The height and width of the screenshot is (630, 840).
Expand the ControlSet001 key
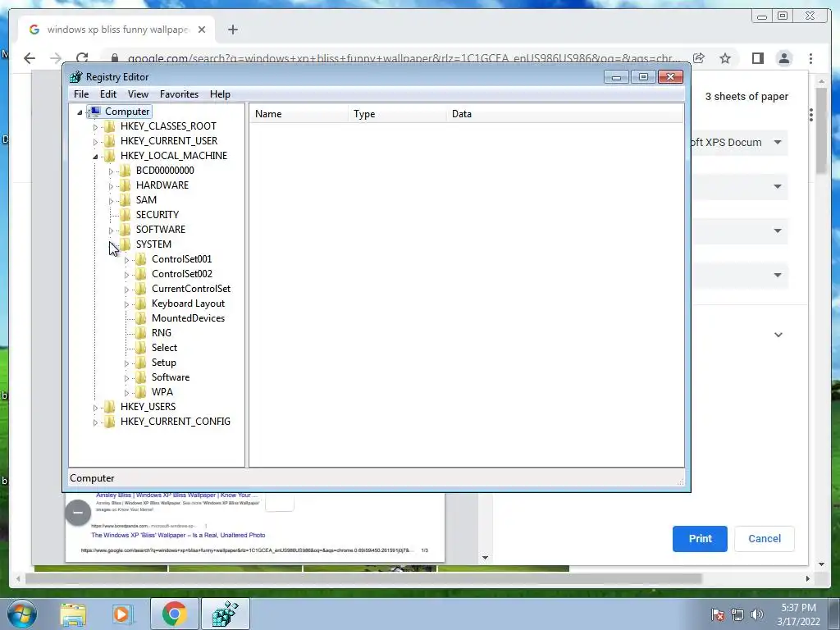coord(126,260)
